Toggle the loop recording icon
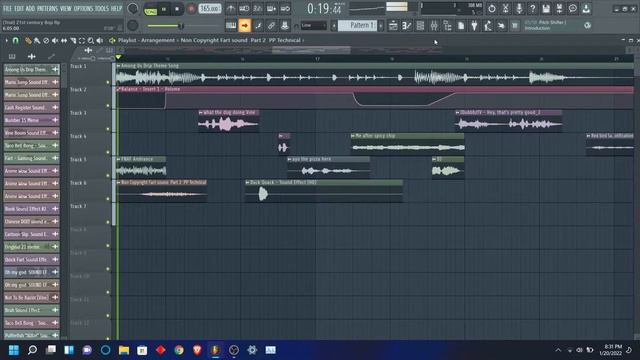Screen dimensions: 640x360 [285, 9]
